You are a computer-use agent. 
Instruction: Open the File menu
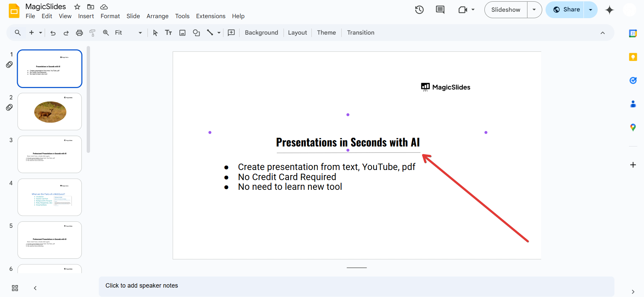[x=30, y=16]
